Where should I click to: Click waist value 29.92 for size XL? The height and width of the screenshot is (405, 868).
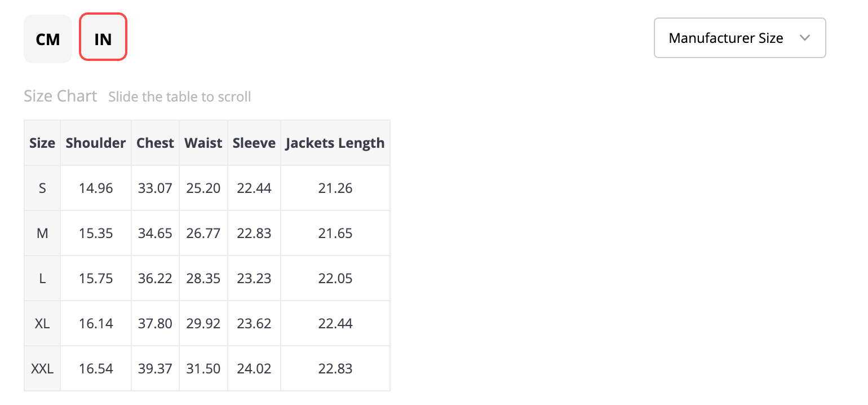click(203, 323)
